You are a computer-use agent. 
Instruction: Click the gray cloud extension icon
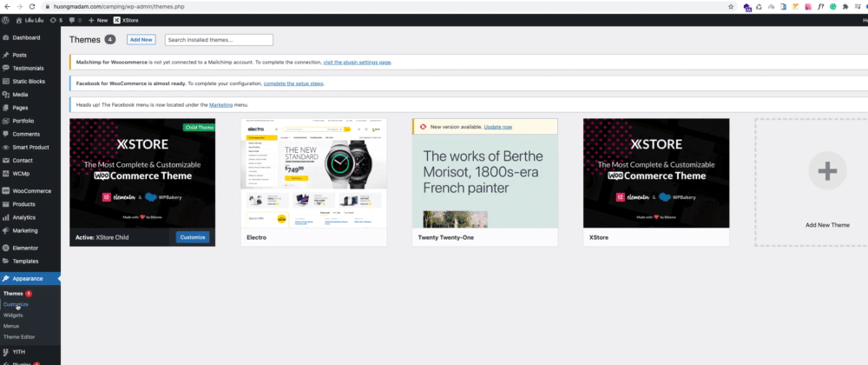click(x=771, y=7)
